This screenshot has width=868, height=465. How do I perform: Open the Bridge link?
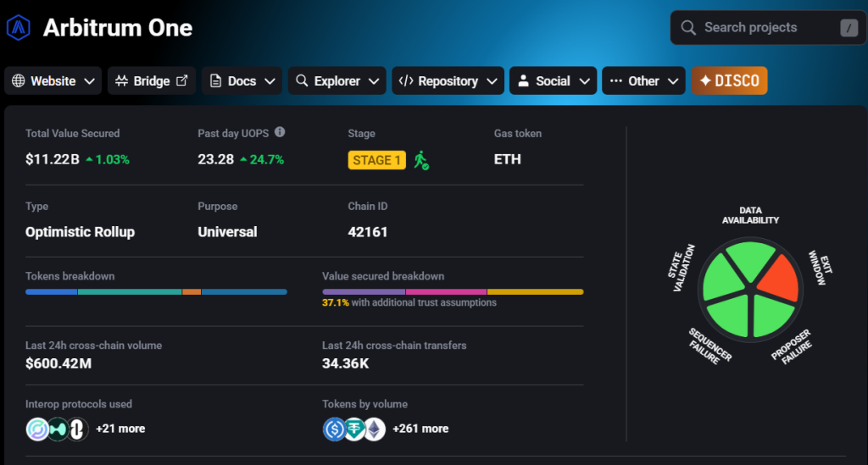pos(152,80)
